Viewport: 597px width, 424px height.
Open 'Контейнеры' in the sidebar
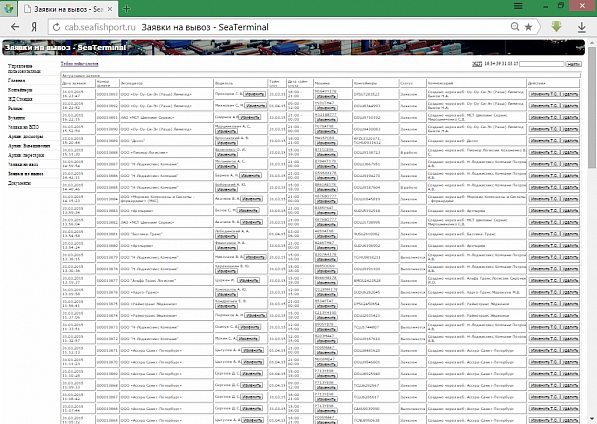click(20, 90)
